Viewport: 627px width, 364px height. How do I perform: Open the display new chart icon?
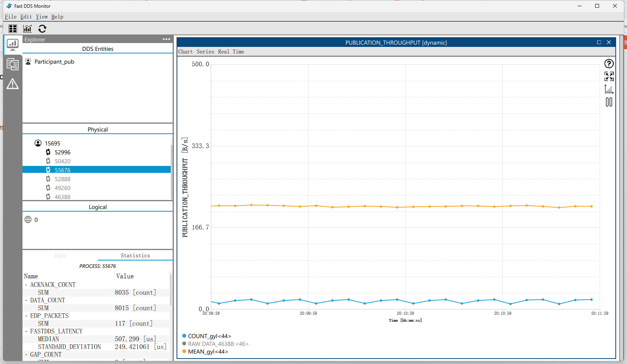coord(28,29)
